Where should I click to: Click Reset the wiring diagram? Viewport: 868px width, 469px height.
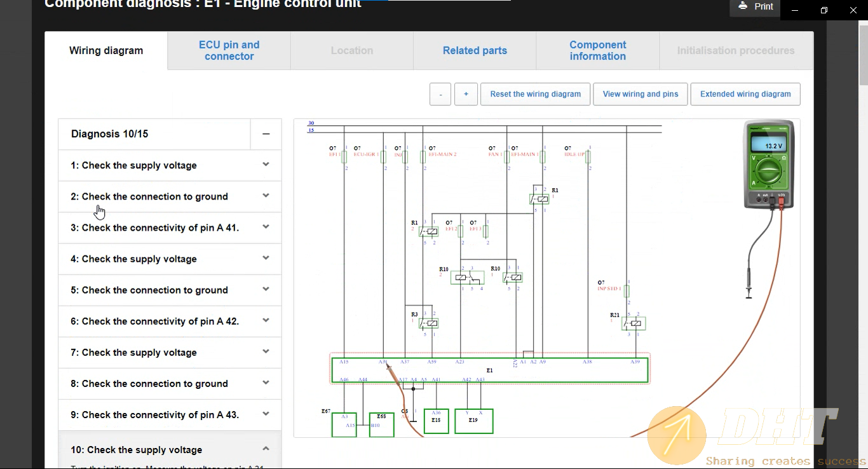[535, 94]
